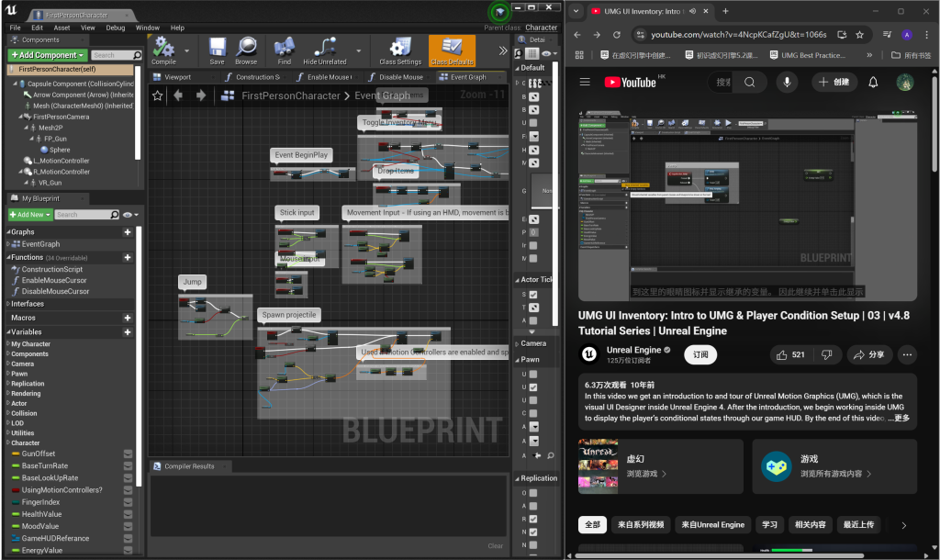Viewport: 940px width, 560px height.
Task: Subscribe with the 订阅 button
Action: [x=700, y=355]
